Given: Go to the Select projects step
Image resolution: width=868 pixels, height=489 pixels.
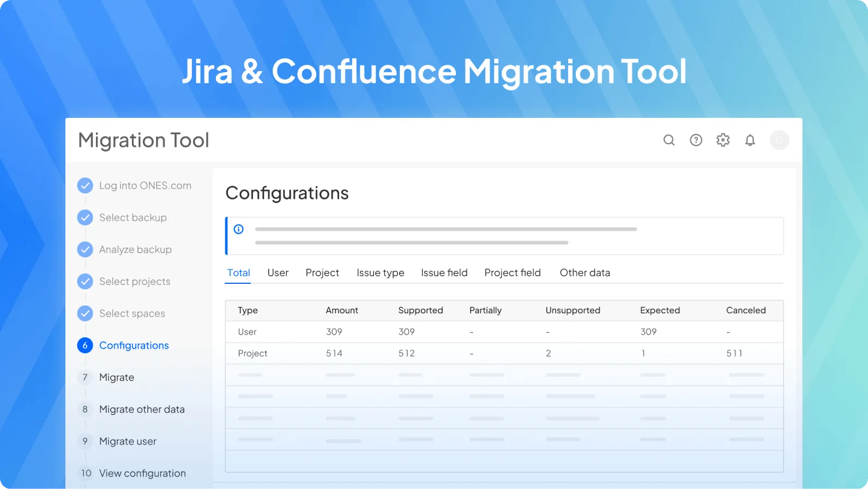Looking at the screenshot, I should click(135, 282).
